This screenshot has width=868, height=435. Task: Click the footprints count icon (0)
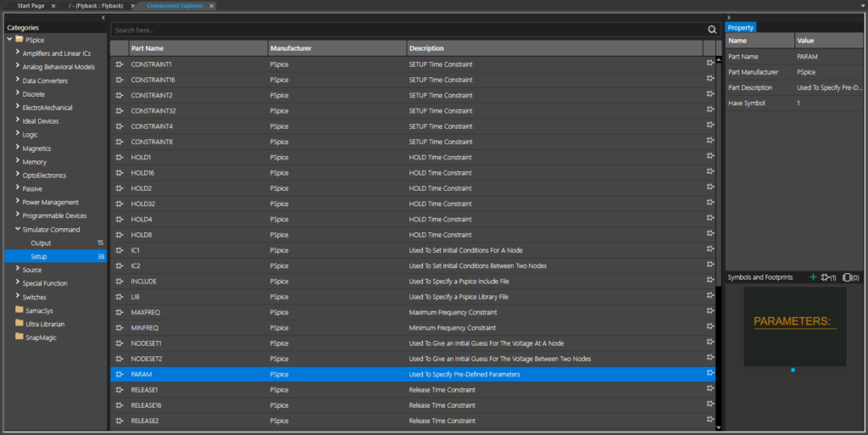[x=851, y=277]
